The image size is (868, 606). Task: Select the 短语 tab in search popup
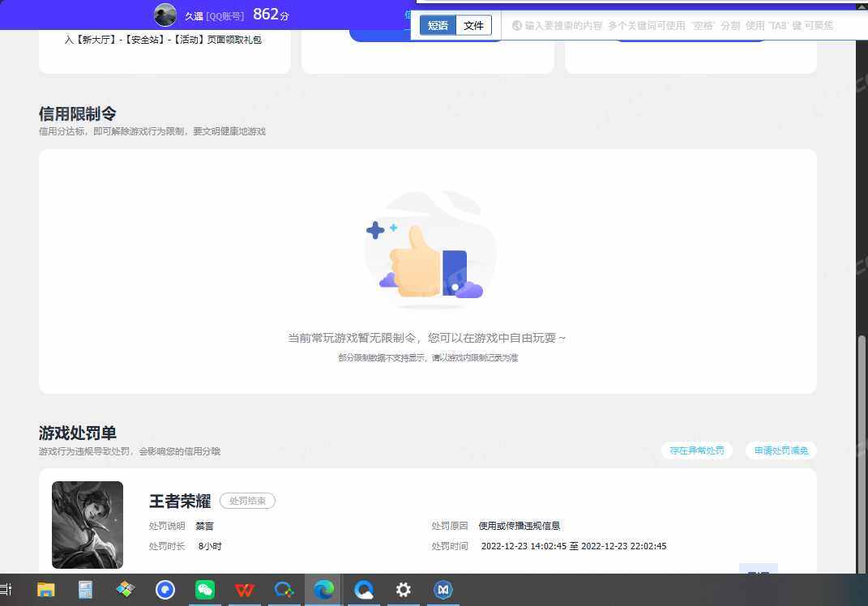tap(438, 25)
